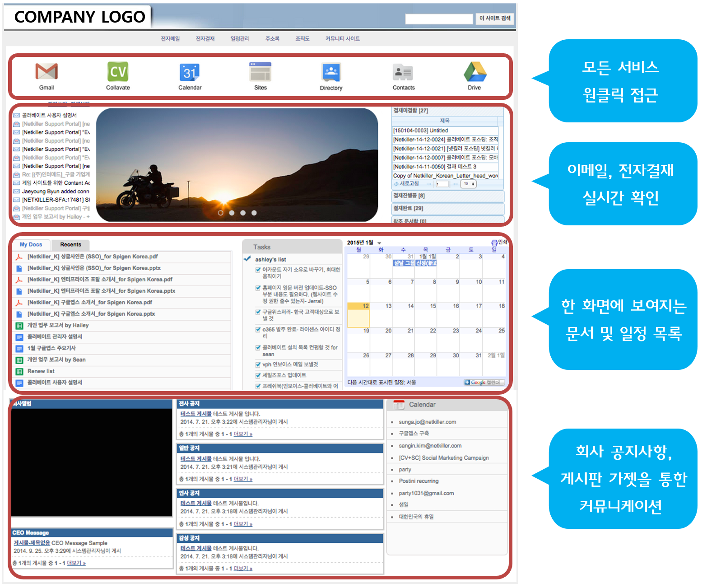
Task: Click inside the site search input field
Action: tap(439, 19)
